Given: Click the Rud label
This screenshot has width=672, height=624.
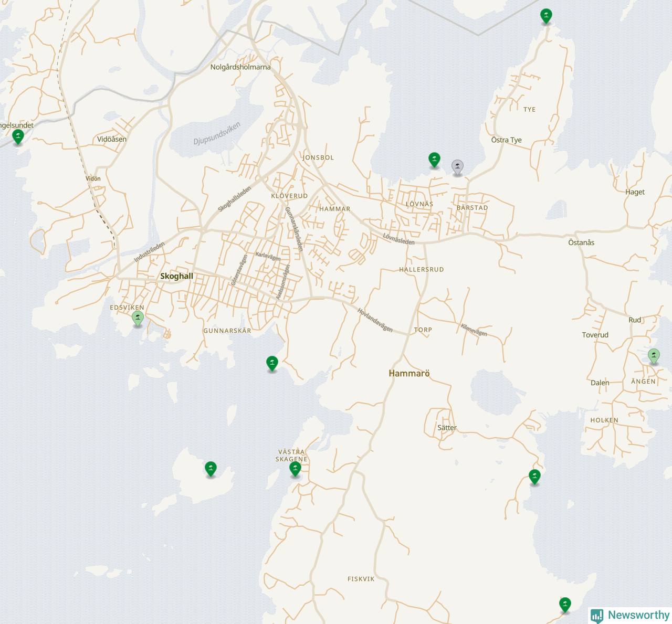Looking at the screenshot, I should click(635, 320).
